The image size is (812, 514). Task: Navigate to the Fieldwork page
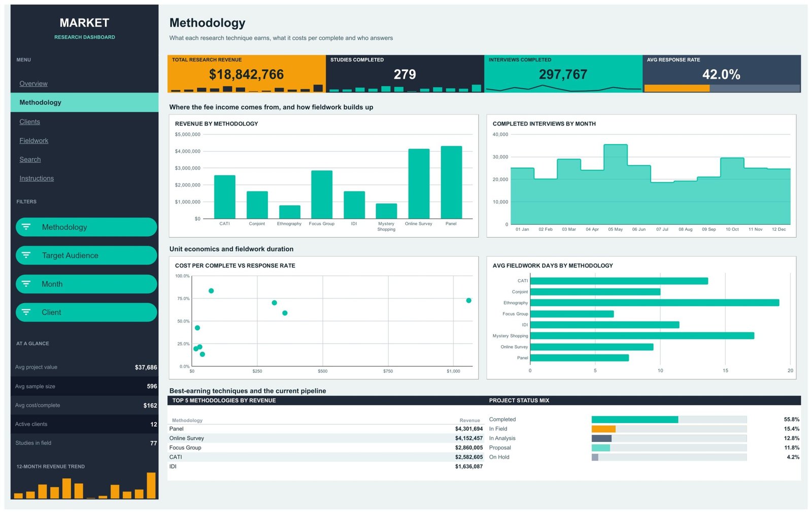pyautogui.click(x=33, y=141)
